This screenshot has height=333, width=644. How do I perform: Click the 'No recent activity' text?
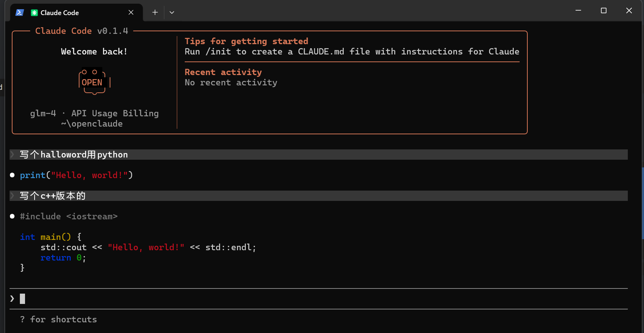click(x=231, y=82)
